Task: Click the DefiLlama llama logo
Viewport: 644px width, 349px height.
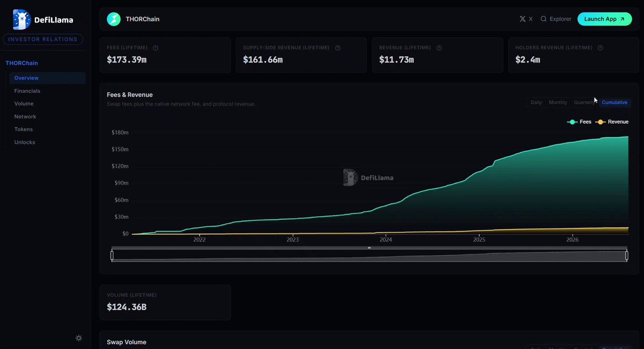Action: click(21, 19)
